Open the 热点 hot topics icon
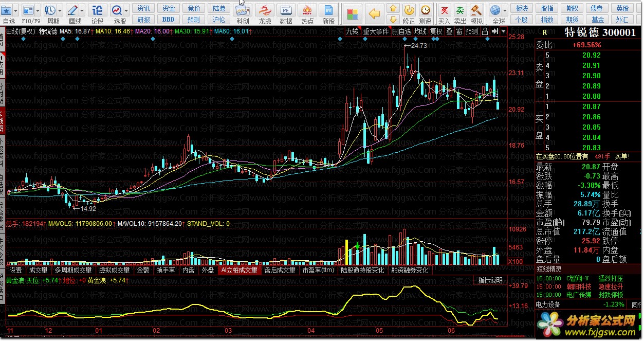644x341 pixels. tap(307, 10)
